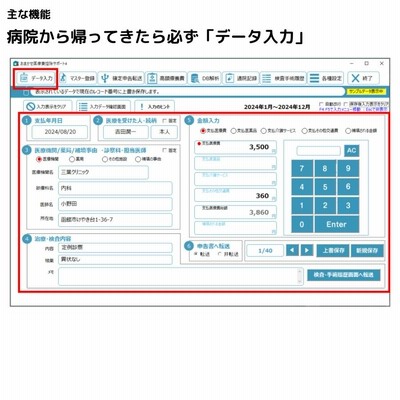400x400 pixels.
Task: Open the 通院記録 tool
Action: point(241,78)
